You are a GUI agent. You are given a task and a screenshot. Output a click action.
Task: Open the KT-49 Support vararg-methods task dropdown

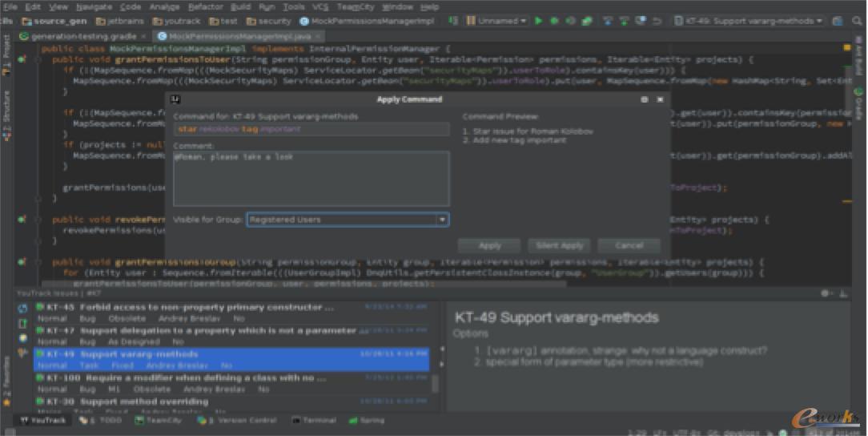(749, 21)
